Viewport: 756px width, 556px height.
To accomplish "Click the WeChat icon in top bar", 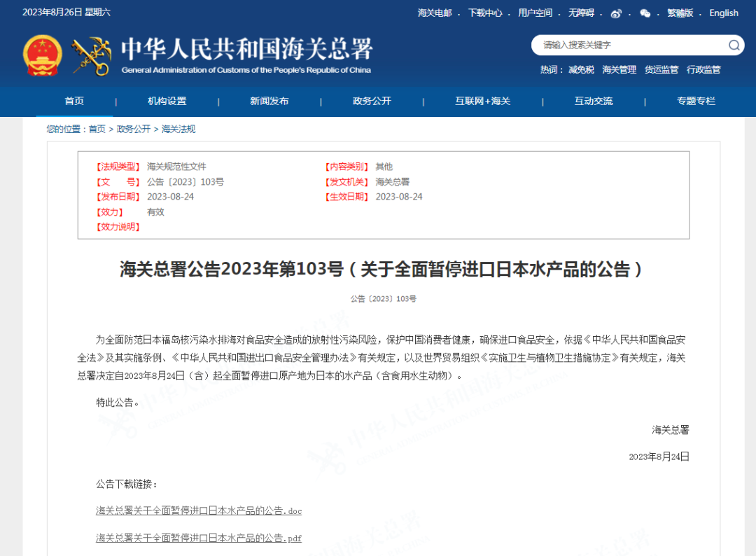I will 645,13.
